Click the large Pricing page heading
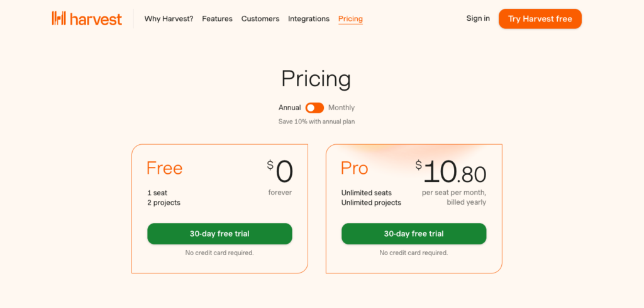 [x=316, y=79]
